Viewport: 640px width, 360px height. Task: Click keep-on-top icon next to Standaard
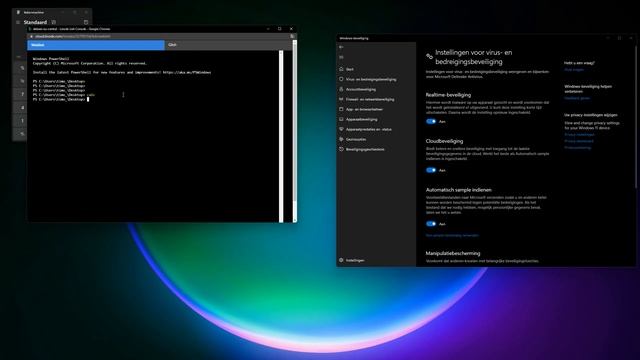pyautogui.click(x=53, y=22)
